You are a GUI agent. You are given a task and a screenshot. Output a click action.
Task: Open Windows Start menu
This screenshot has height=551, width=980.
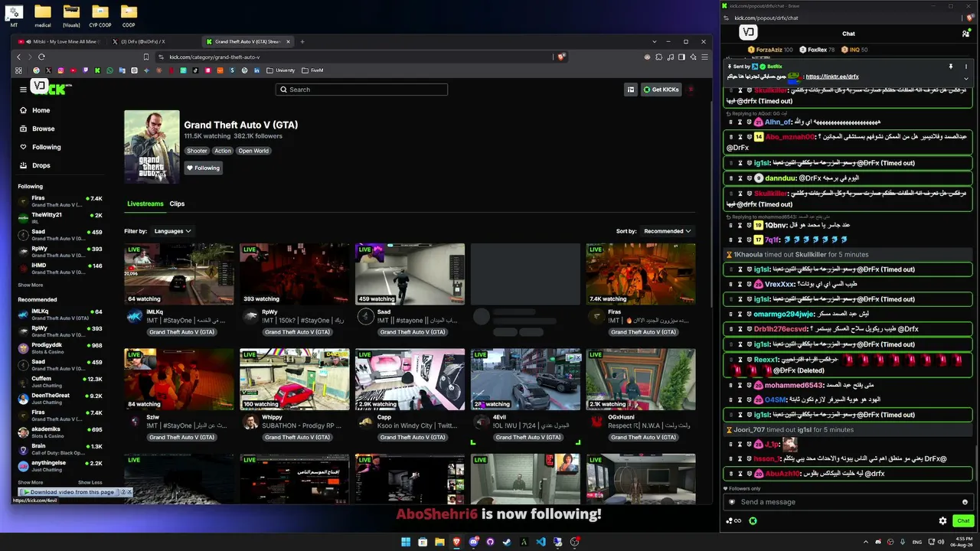tap(406, 542)
